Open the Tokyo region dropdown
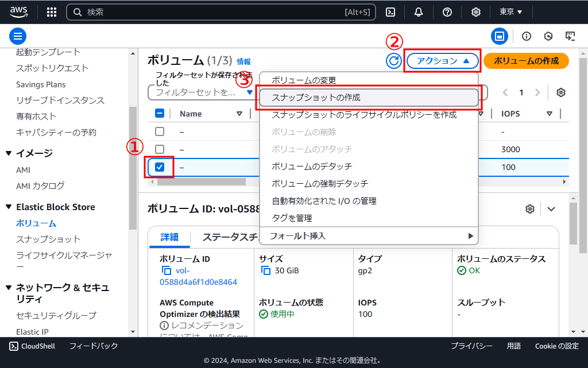Viewport: 588px width, 368px height. point(510,12)
